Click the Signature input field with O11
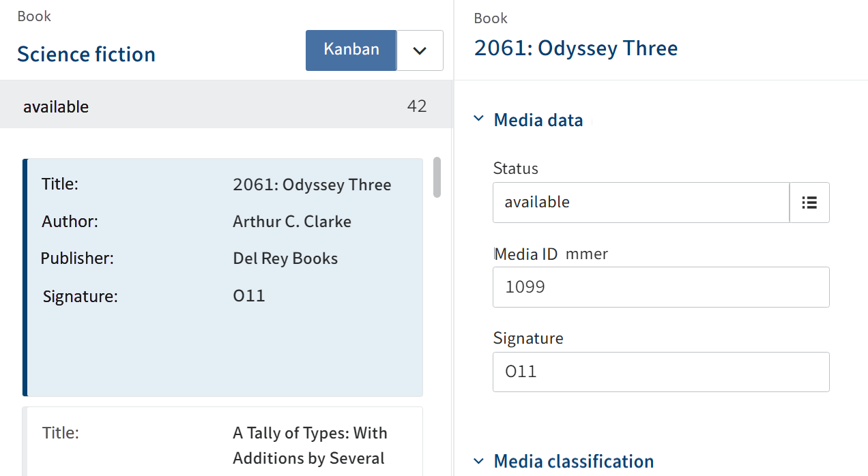 click(x=661, y=372)
